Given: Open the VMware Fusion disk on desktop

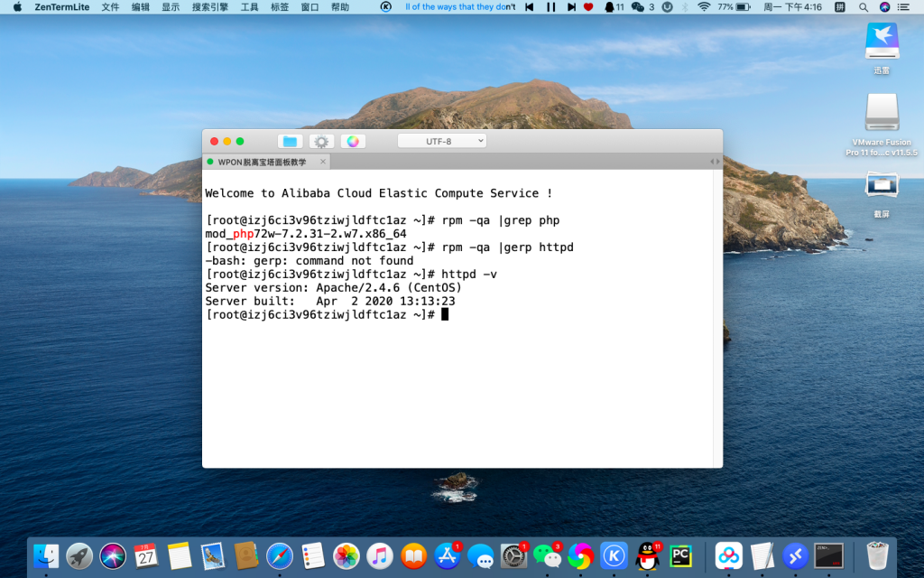Looking at the screenshot, I should (x=882, y=113).
